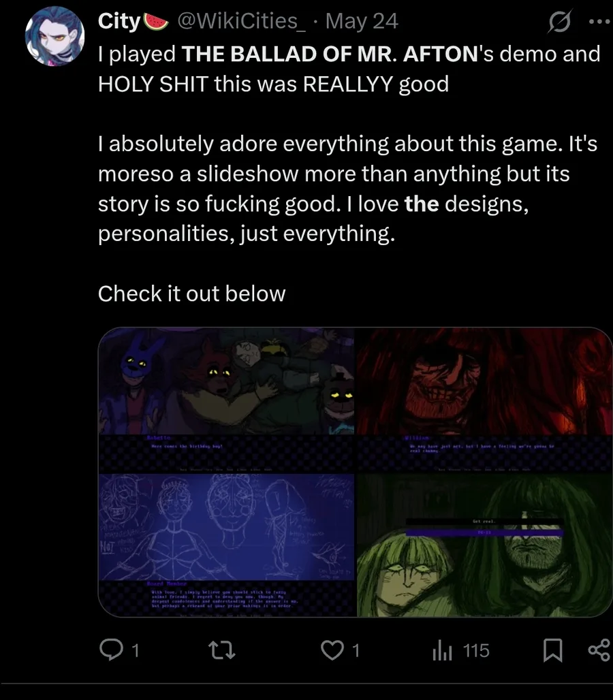The height and width of the screenshot is (700, 613).
Task: Click the May 24 timestamp
Action: 362,21
